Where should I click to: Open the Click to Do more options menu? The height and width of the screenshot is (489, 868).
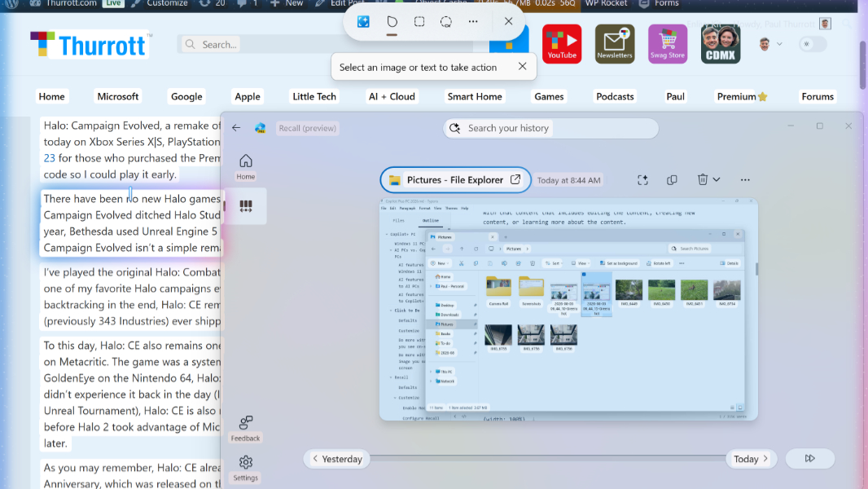click(x=473, y=22)
